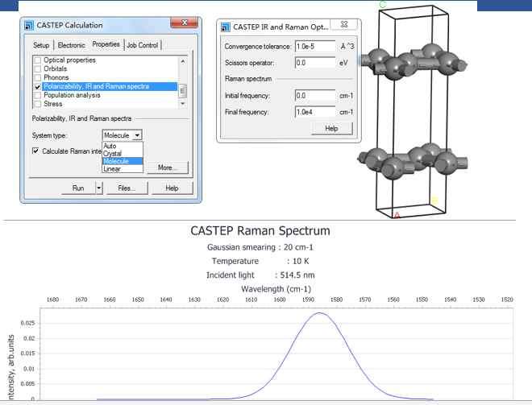
Task: Switch to the Electronic tab
Action: point(71,45)
